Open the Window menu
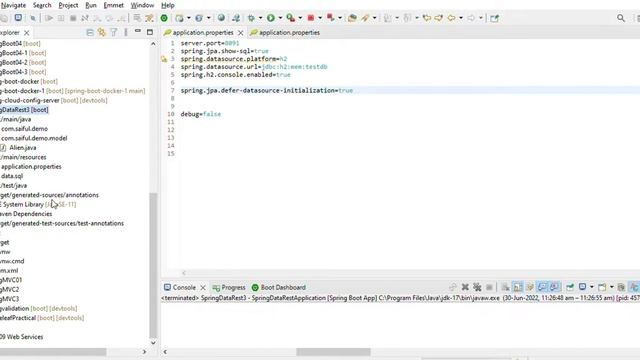 [x=142, y=5]
